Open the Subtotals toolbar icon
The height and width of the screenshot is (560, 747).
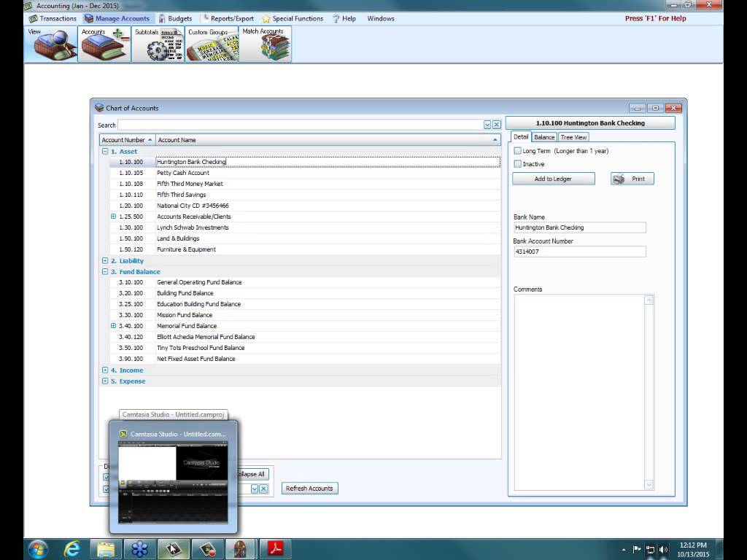[158, 44]
